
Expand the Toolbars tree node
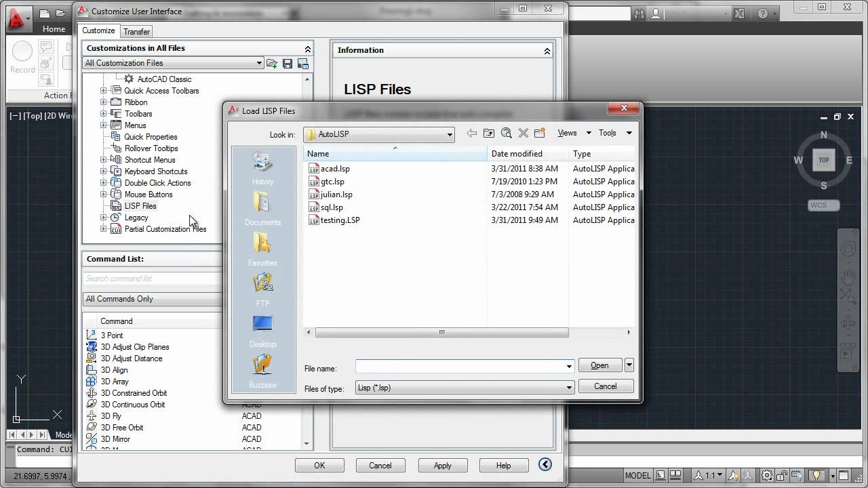click(104, 114)
